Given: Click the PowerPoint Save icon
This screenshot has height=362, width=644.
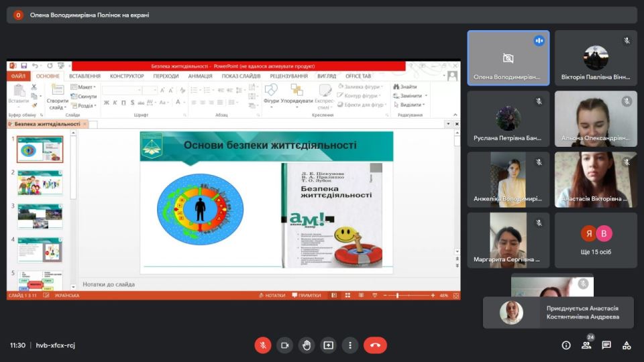Looking at the screenshot, I should 24,66.
